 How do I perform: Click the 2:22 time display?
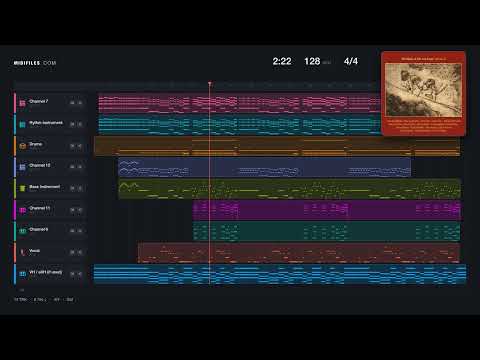pos(282,61)
